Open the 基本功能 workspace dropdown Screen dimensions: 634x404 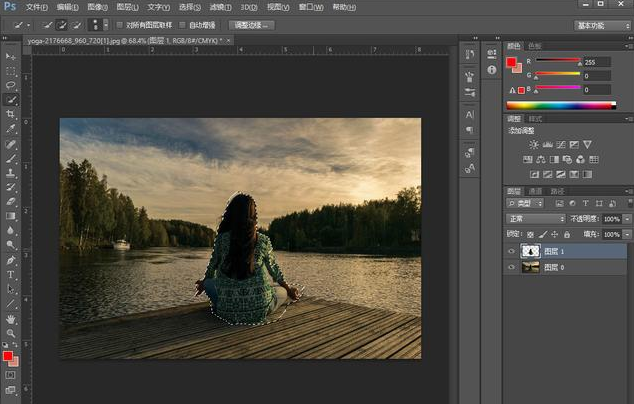pyautogui.click(x=602, y=24)
